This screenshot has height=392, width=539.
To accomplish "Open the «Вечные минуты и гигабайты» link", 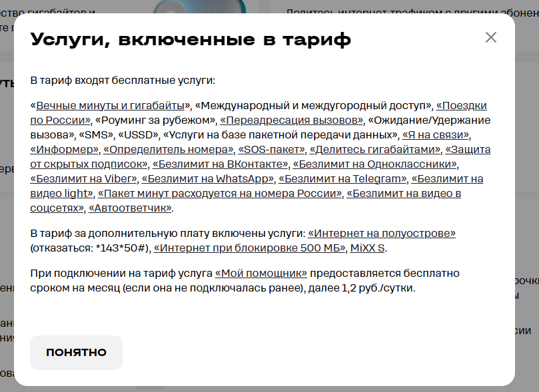I will tap(110, 106).
